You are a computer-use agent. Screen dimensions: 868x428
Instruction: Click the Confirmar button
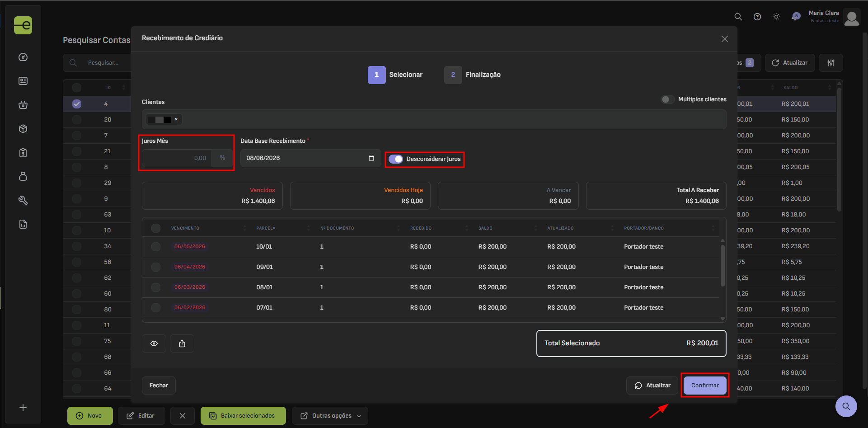tap(705, 386)
